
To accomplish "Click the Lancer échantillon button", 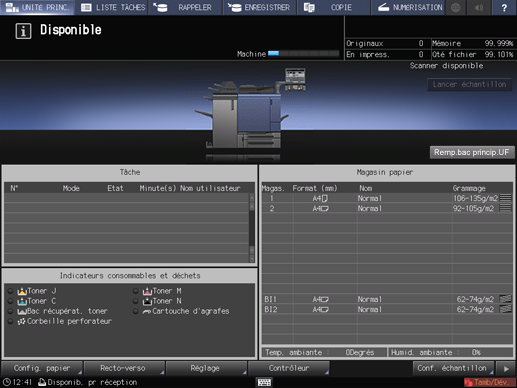I will coord(469,84).
